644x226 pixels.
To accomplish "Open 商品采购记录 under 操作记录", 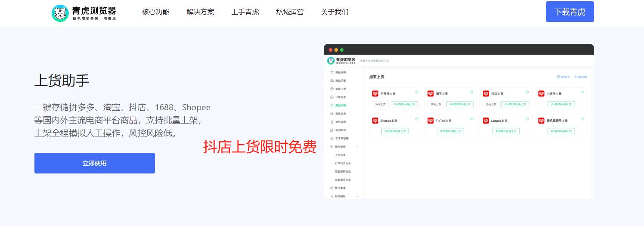I will [343, 171].
